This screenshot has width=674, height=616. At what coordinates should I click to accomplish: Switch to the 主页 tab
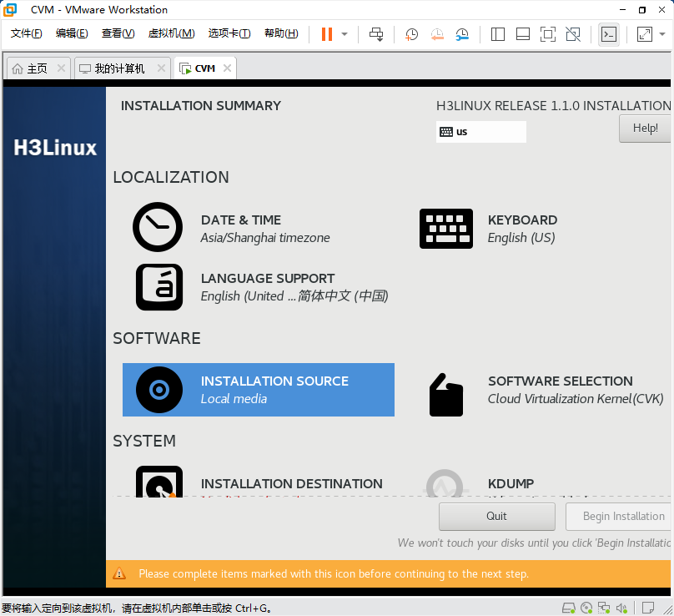click(32, 68)
